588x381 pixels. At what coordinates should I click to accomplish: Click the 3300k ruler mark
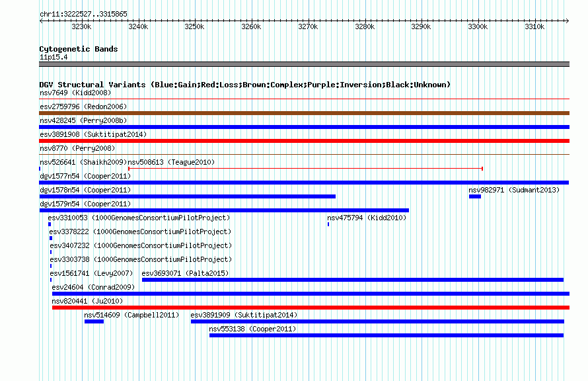tap(478, 26)
